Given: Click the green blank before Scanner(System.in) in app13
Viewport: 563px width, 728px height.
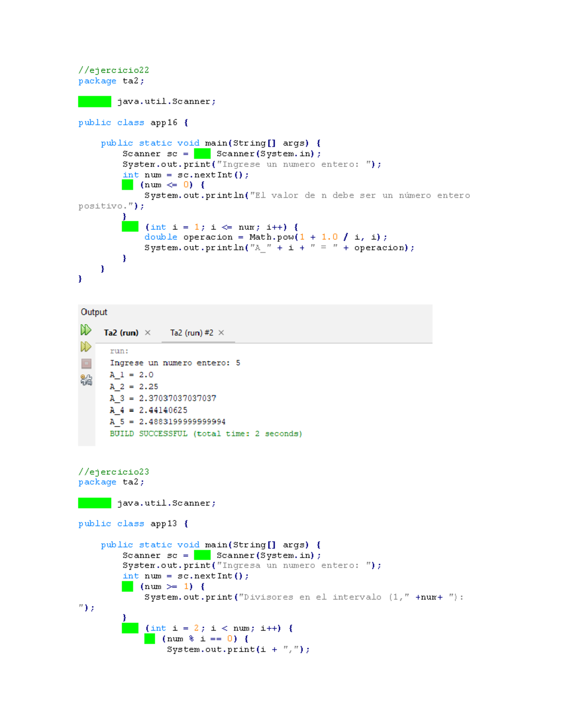Looking at the screenshot, I should [201, 555].
